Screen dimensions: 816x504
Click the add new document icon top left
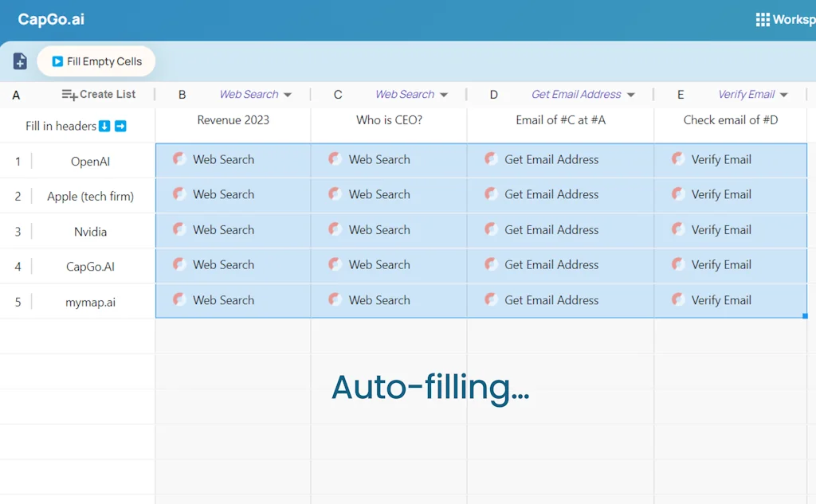19,61
